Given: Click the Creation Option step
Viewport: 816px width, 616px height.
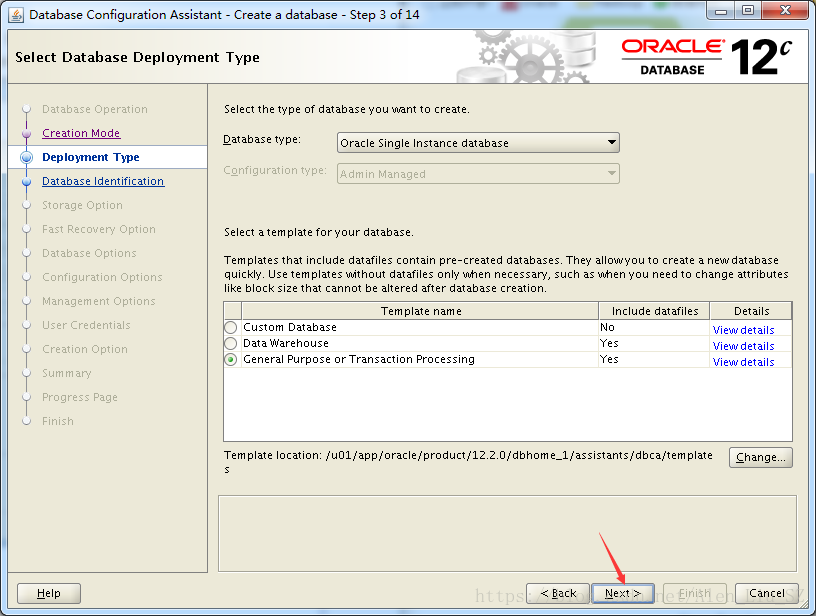Looking at the screenshot, I should [85, 349].
